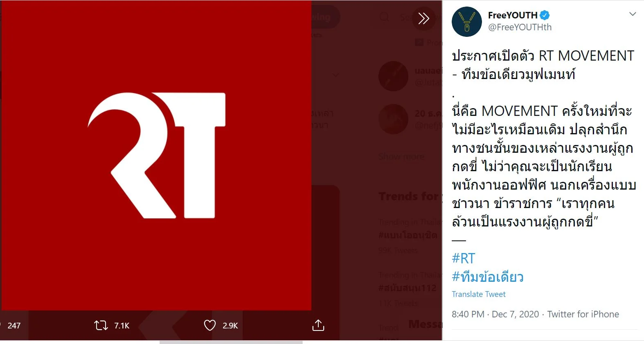Screen dimensions: 644x344
Task: Click the dimmed search magnifier icon
Action: (x=384, y=17)
